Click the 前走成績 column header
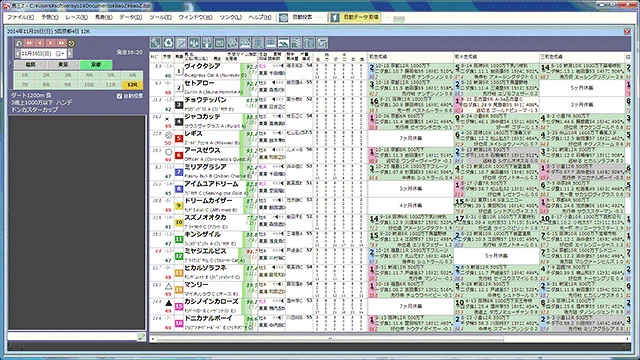Image resolution: width=640 pixels, height=360 pixels. (x=410, y=57)
